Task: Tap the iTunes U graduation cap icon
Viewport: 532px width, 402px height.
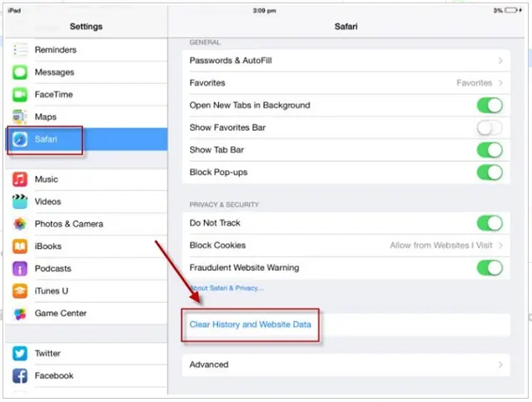Action: pos(20,291)
